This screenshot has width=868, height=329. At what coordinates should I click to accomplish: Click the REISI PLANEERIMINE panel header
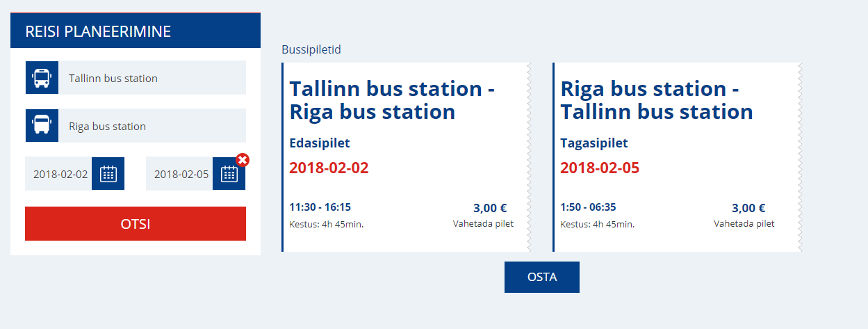136,31
